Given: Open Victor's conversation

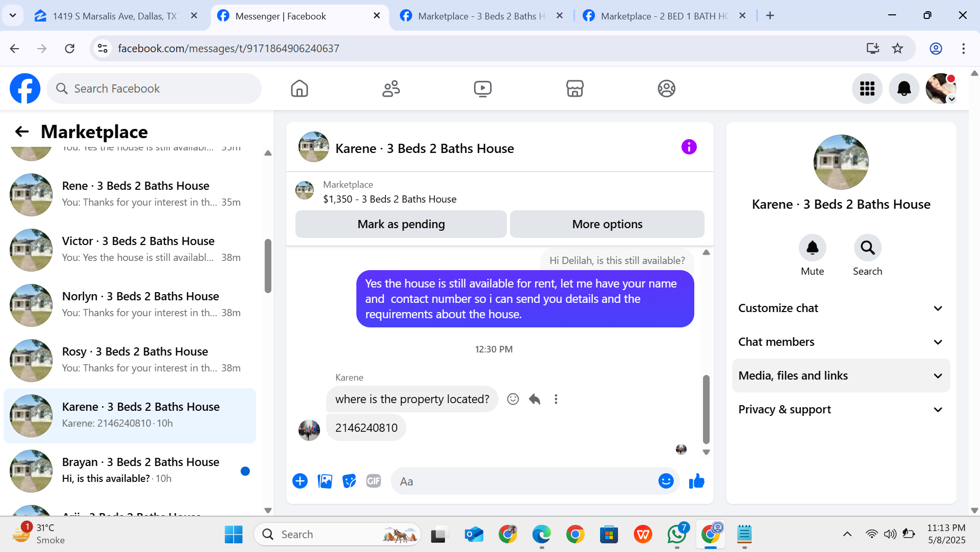Looking at the screenshot, I should (x=130, y=250).
